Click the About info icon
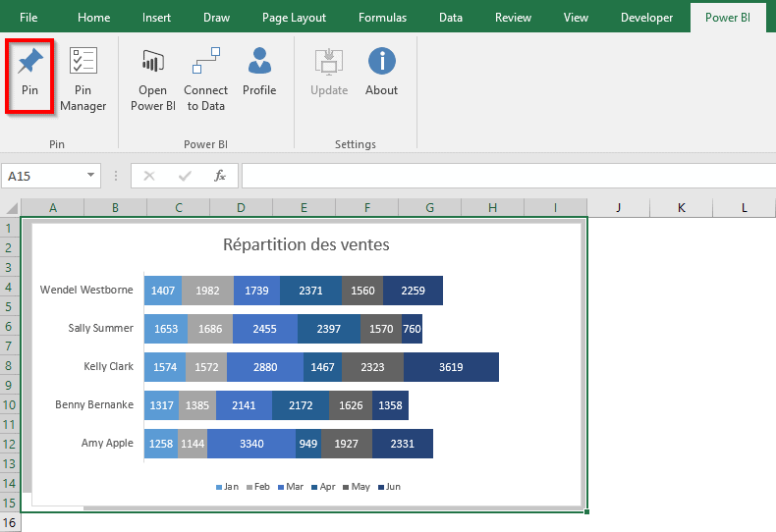The width and height of the screenshot is (776, 532). [x=381, y=64]
